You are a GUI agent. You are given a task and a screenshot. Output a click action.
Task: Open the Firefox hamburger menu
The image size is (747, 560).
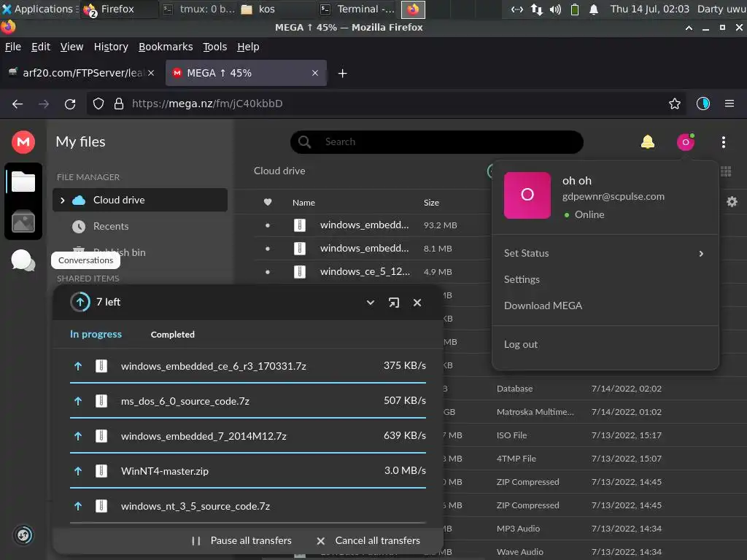(729, 104)
